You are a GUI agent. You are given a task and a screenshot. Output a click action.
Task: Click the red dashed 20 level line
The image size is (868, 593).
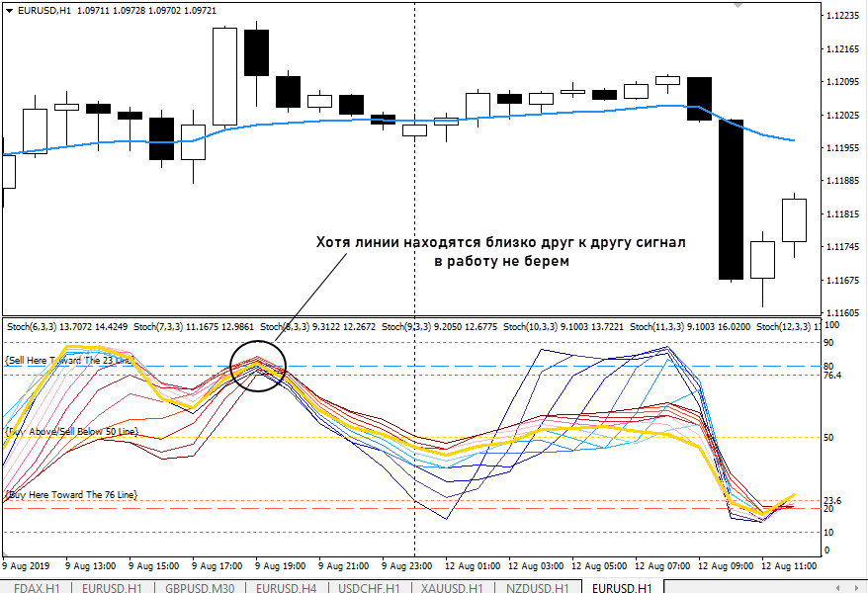tap(395, 508)
